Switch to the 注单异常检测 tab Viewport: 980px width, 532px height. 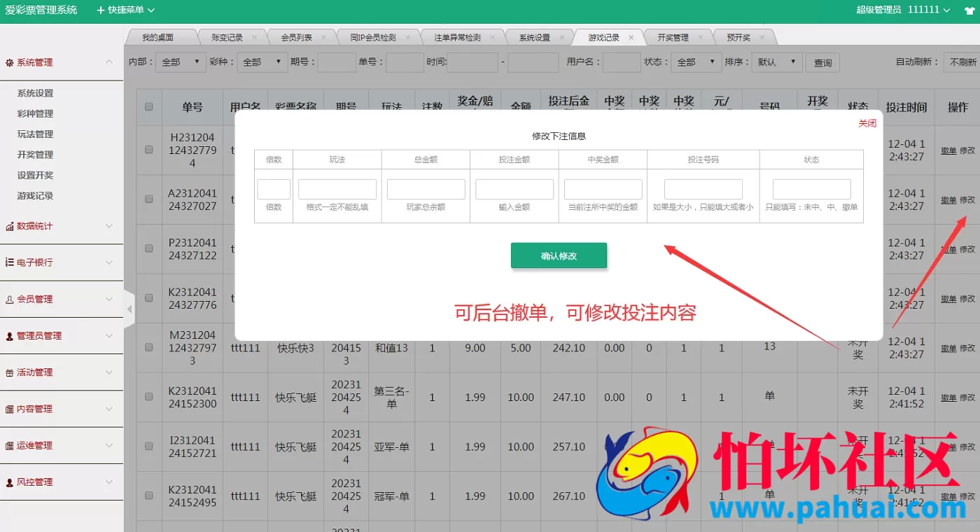pos(457,38)
